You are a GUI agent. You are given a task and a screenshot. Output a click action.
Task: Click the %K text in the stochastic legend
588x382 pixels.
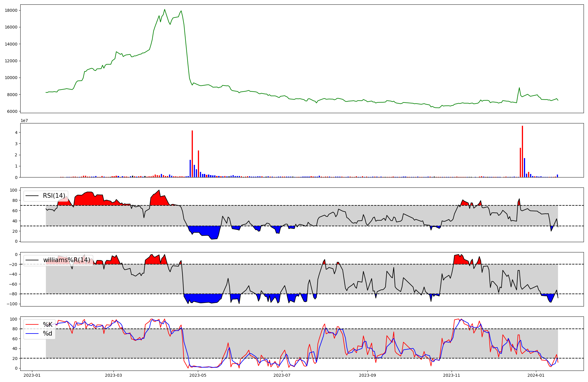48,325
